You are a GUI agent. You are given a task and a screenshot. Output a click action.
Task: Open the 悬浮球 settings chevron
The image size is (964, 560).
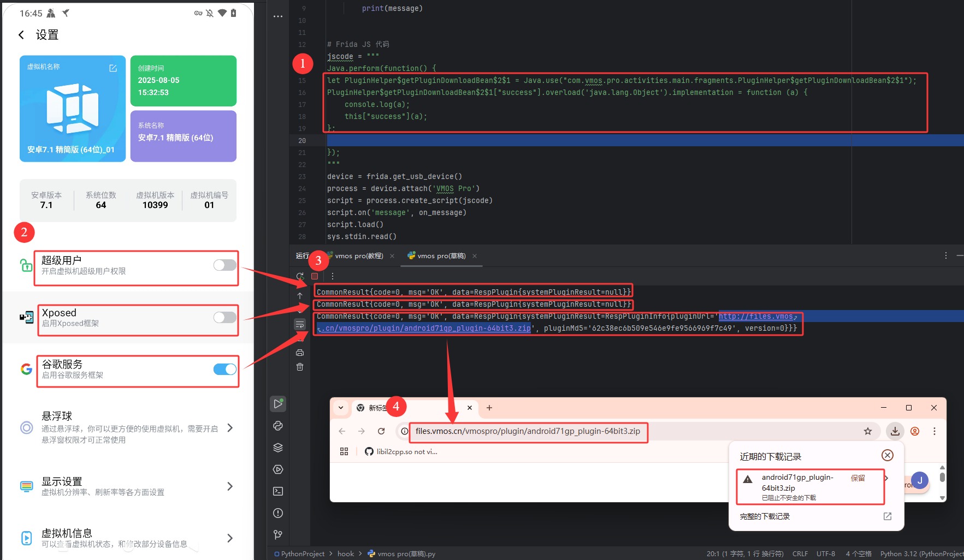pyautogui.click(x=230, y=428)
